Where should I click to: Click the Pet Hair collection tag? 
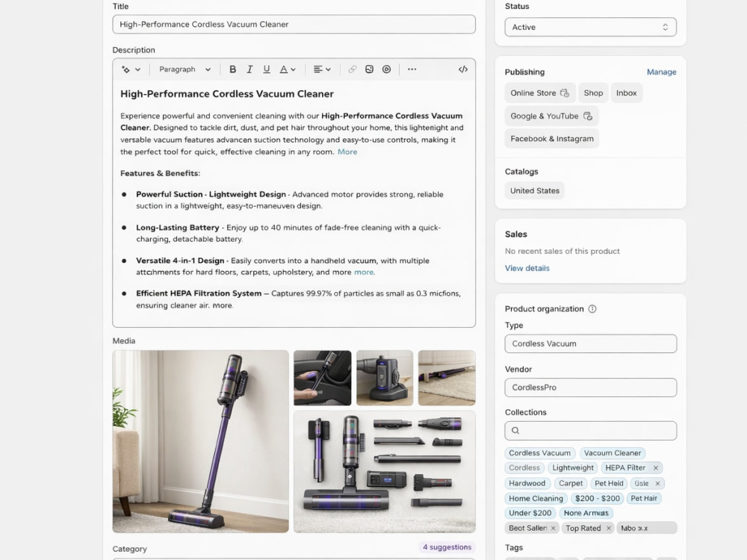pyautogui.click(x=644, y=499)
